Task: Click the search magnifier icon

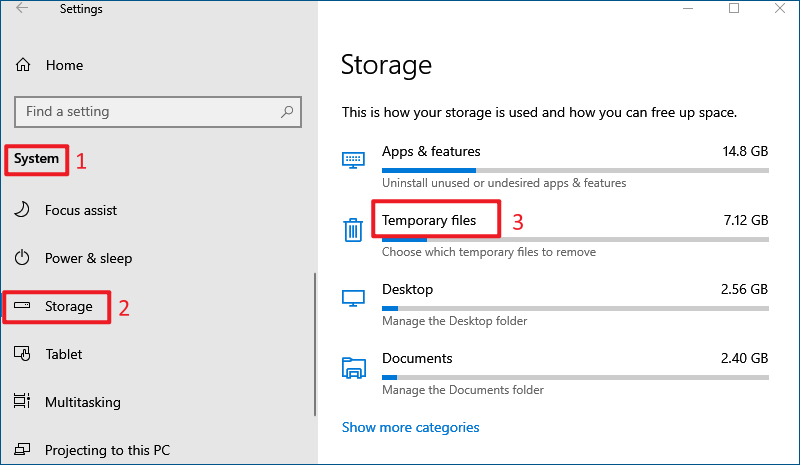Action: [x=287, y=111]
